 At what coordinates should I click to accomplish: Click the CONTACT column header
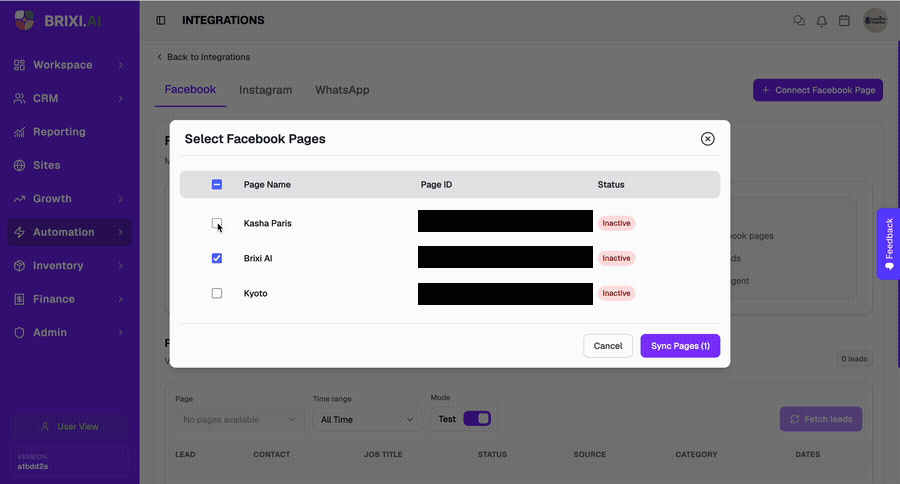point(271,454)
